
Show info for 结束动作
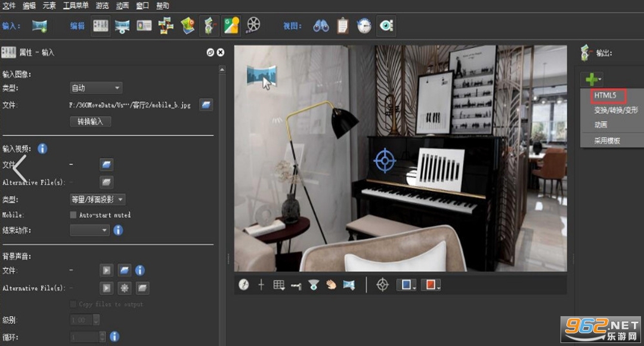[118, 230]
